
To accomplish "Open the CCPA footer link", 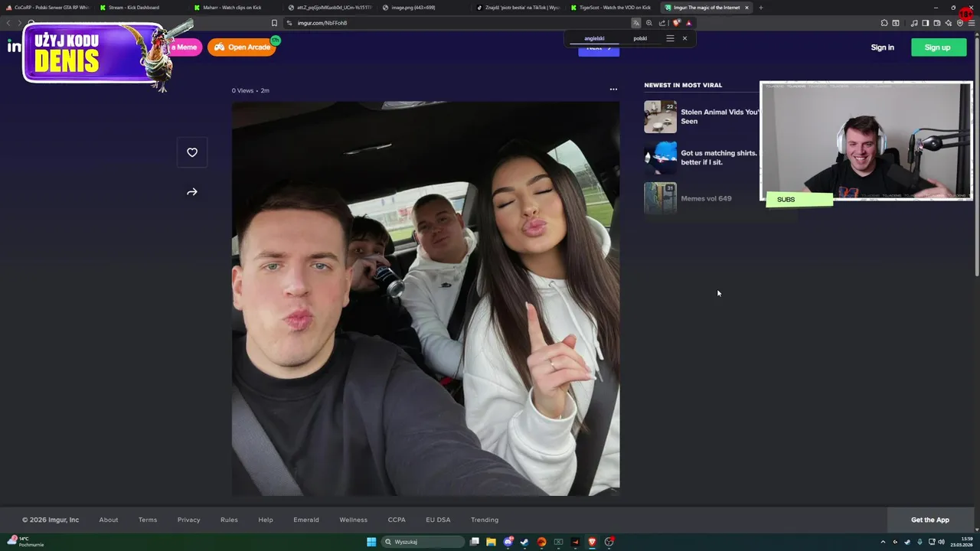I will (x=397, y=520).
